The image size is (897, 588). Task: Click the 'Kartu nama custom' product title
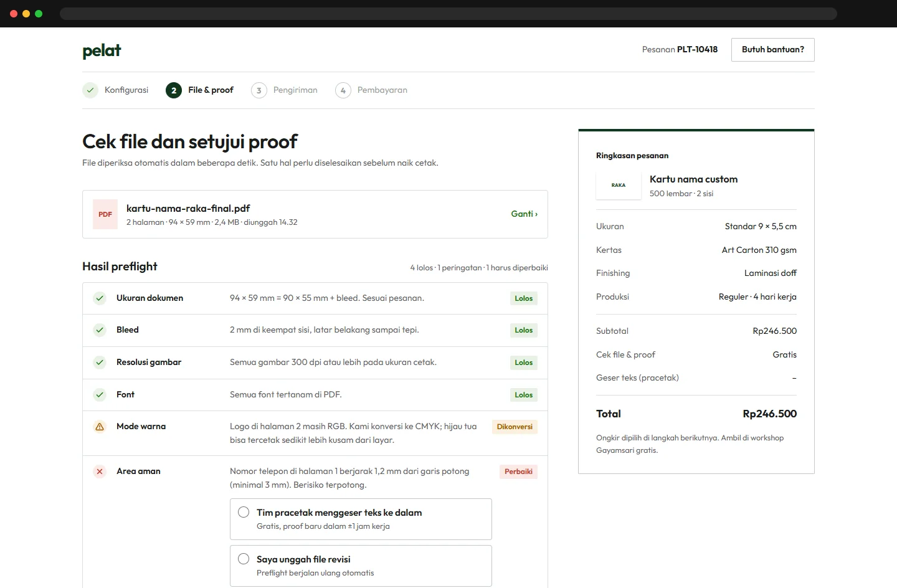[694, 179]
